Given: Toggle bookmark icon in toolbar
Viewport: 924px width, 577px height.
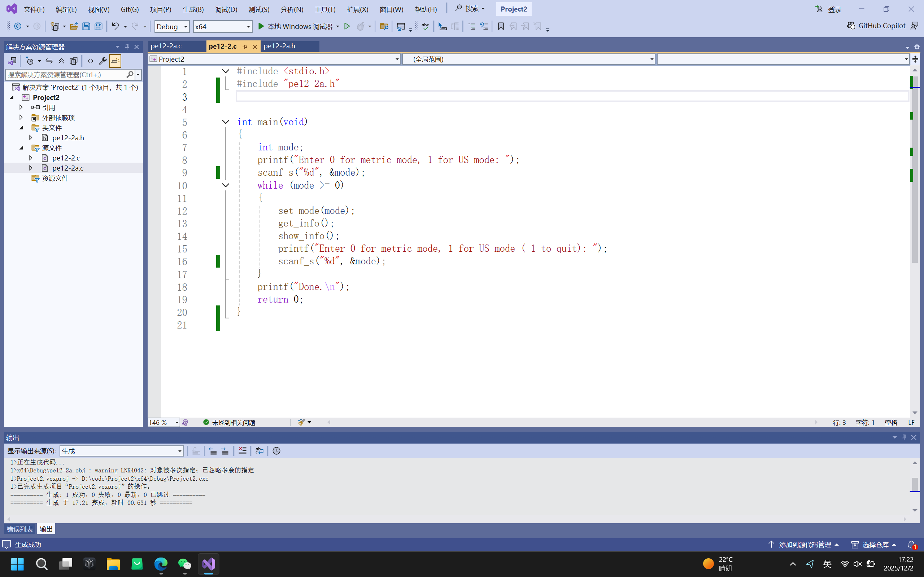Looking at the screenshot, I should pos(501,26).
